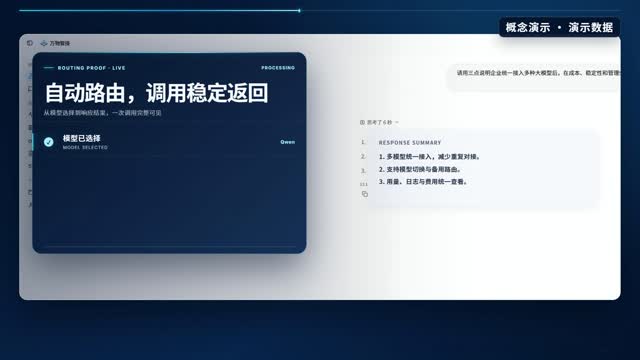The height and width of the screenshot is (360, 640).
Task: Click the 概念演示 · 演示数据 badge
Action: click(559, 27)
